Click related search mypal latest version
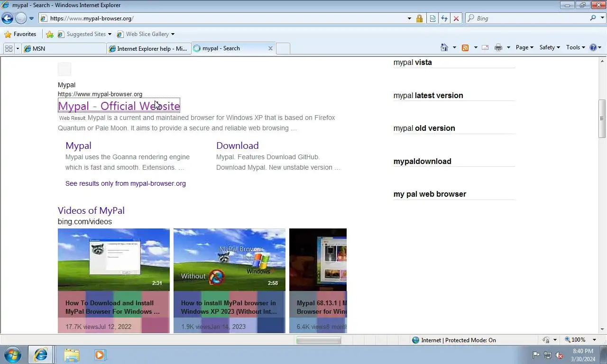The height and width of the screenshot is (364, 607). 428,95
